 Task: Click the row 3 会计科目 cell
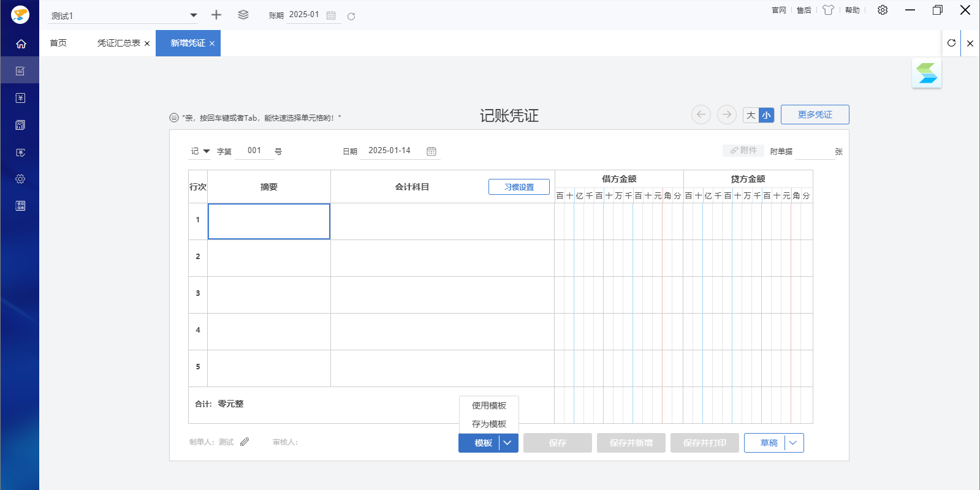(x=443, y=295)
